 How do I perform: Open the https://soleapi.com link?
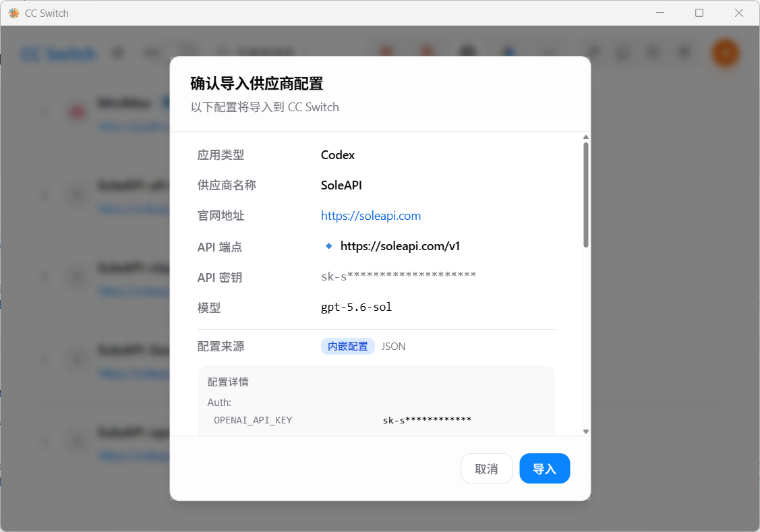371,216
